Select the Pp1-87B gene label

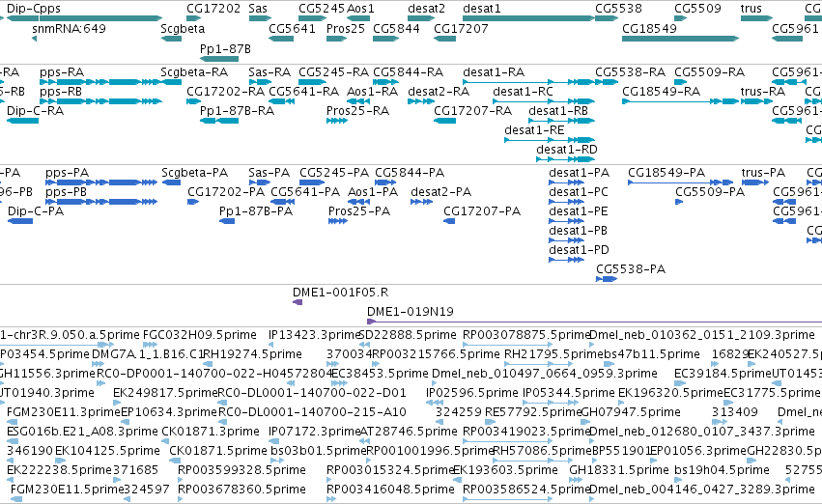225,48
